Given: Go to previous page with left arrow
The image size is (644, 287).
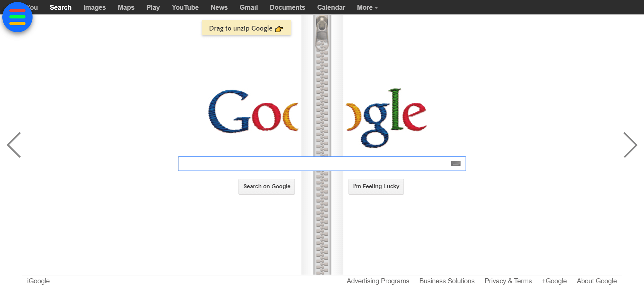Looking at the screenshot, I should 14,145.
